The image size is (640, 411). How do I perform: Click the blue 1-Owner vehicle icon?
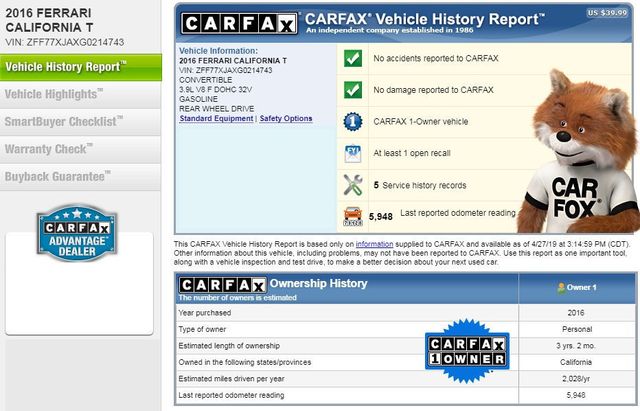click(352, 121)
